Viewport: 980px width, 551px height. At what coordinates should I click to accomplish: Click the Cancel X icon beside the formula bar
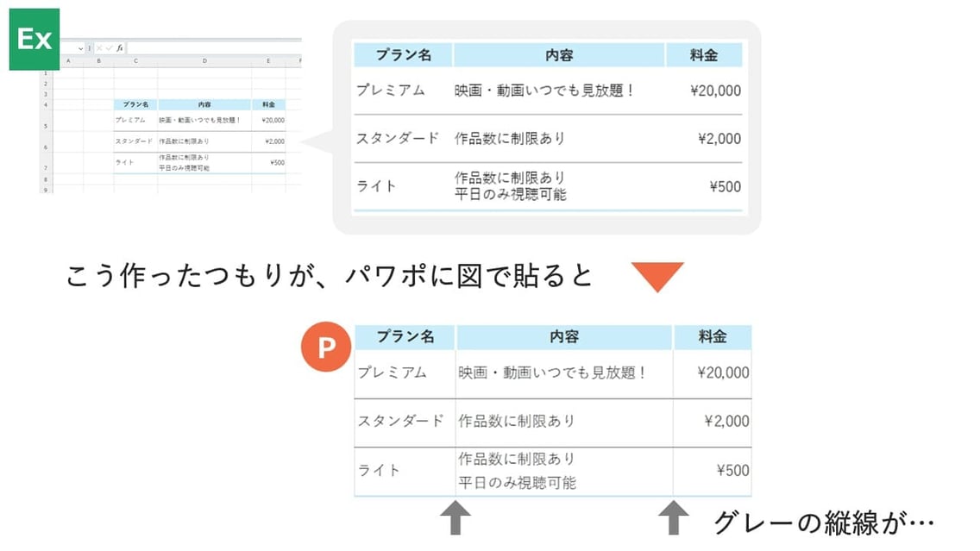point(98,47)
